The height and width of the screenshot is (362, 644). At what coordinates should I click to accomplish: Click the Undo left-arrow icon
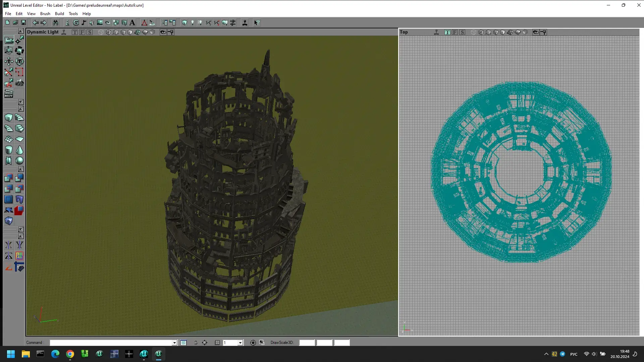pos(35,22)
